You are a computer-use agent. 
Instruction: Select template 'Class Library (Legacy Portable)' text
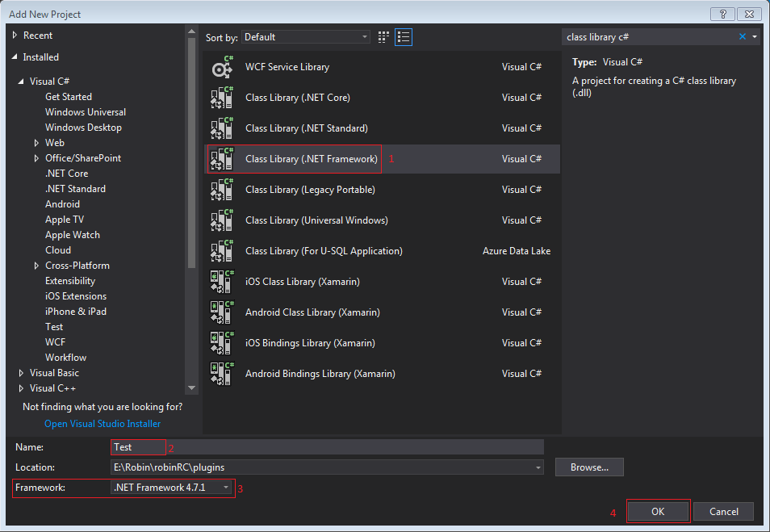pos(310,190)
